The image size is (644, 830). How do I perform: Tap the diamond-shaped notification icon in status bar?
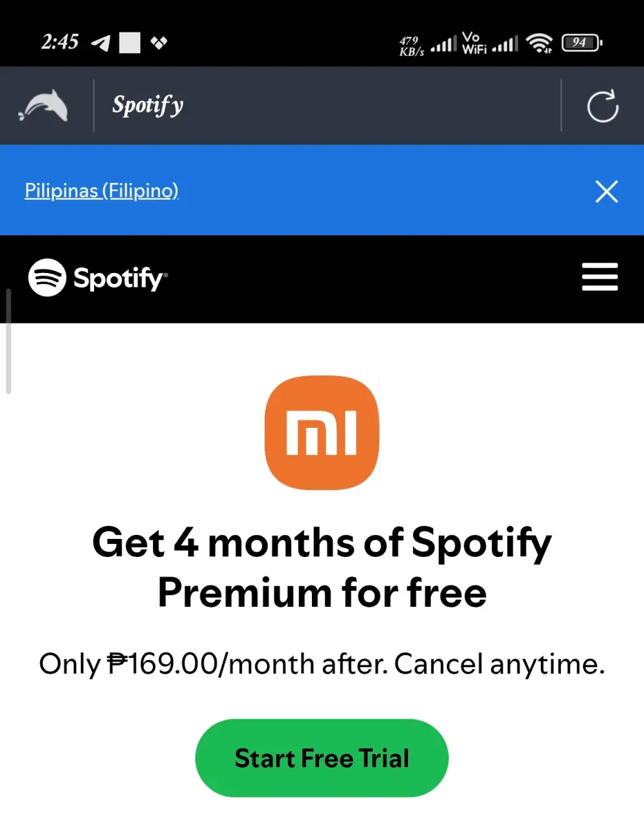click(159, 43)
